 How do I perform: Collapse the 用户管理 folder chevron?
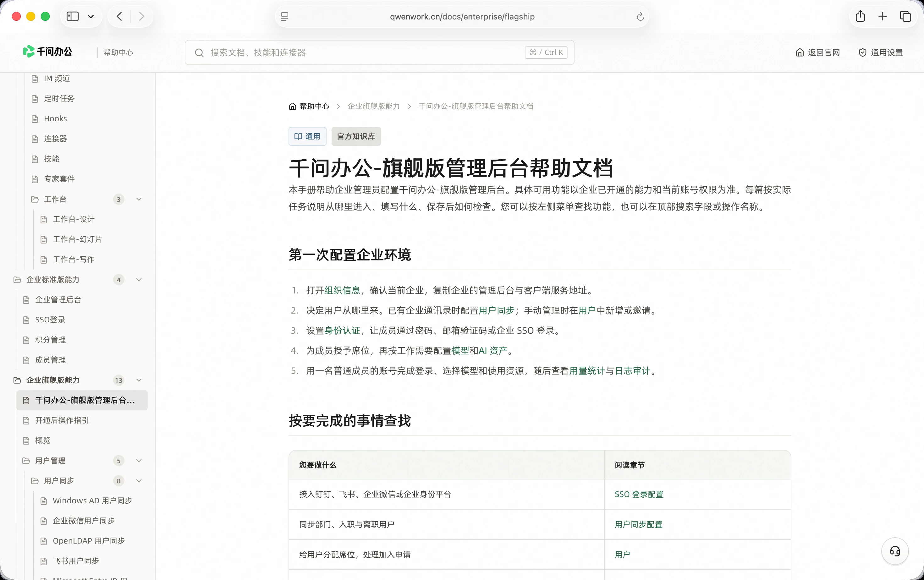click(x=139, y=461)
